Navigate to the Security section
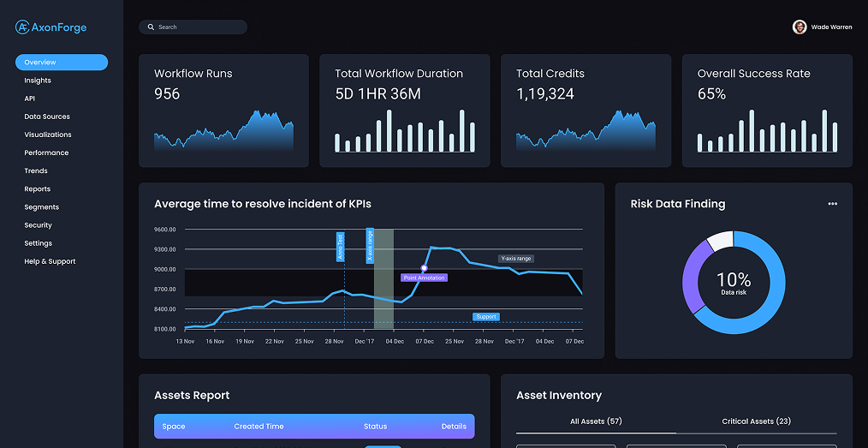Viewport: 868px width, 448px height. 39,225
